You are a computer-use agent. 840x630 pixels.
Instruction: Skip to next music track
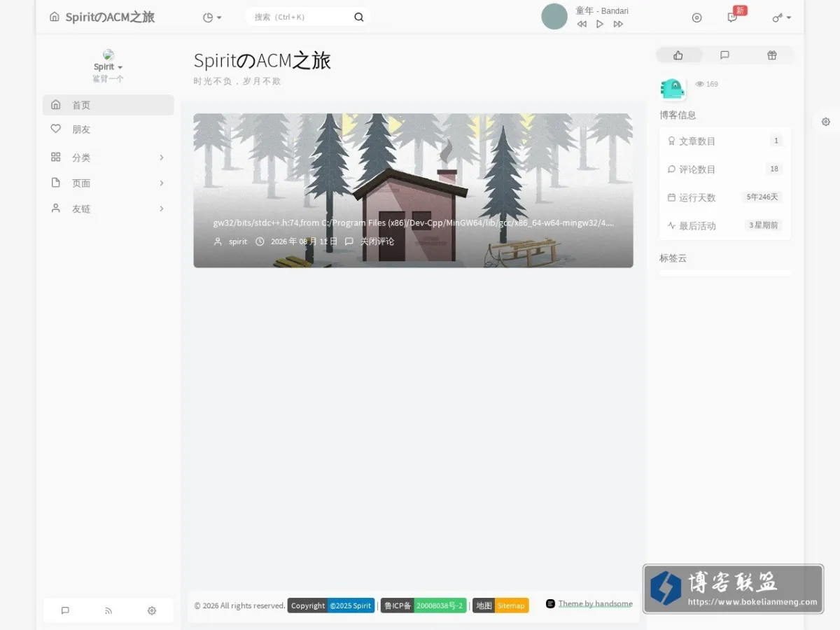[618, 24]
